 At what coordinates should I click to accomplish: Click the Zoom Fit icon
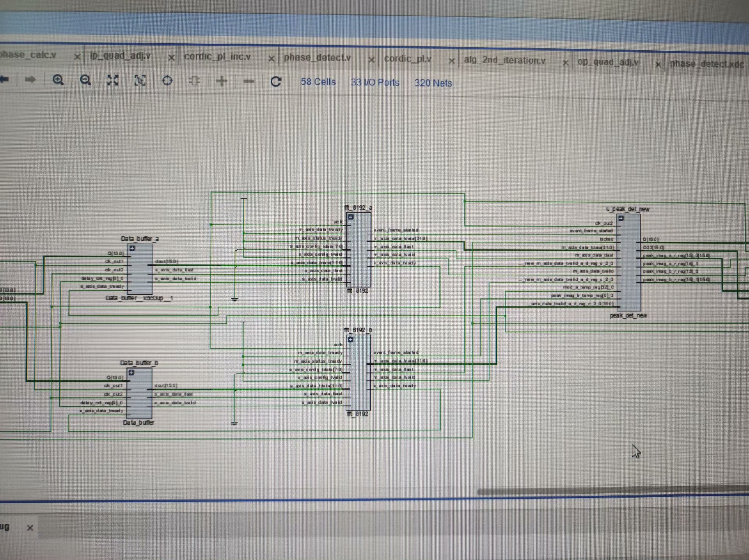click(113, 80)
